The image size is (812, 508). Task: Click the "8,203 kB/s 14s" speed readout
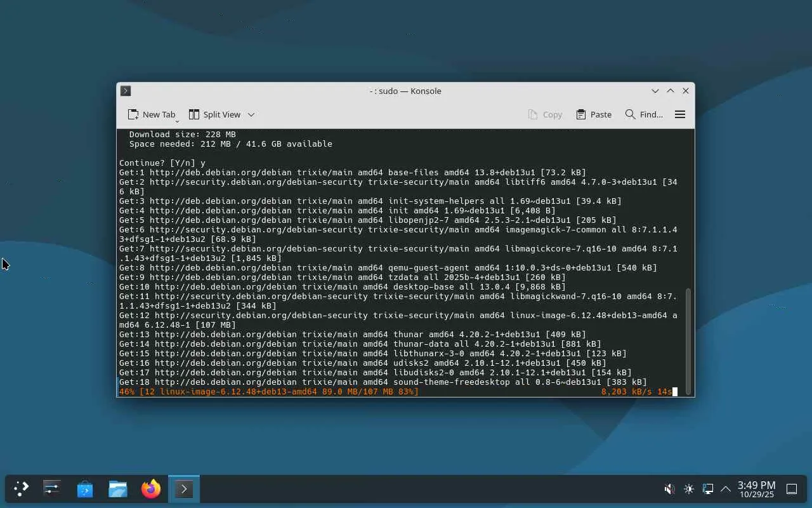637,392
